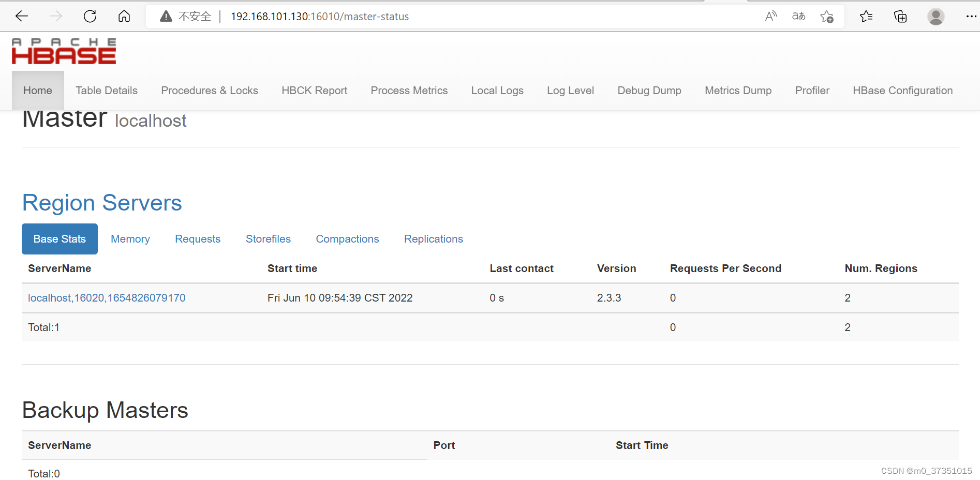
Task: Click the Apache HBase logo
Action: pos(63,51)
